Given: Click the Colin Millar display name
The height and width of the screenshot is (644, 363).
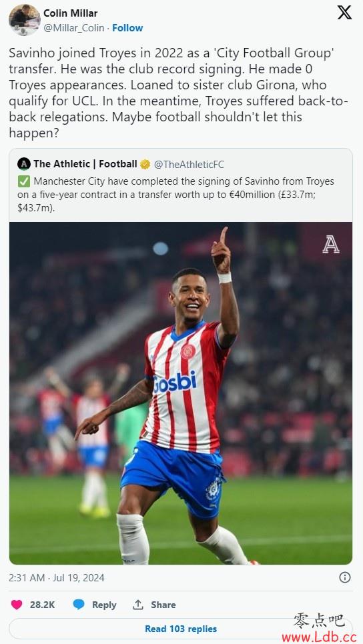Looking at the screenshot, I should pos(70,13).
